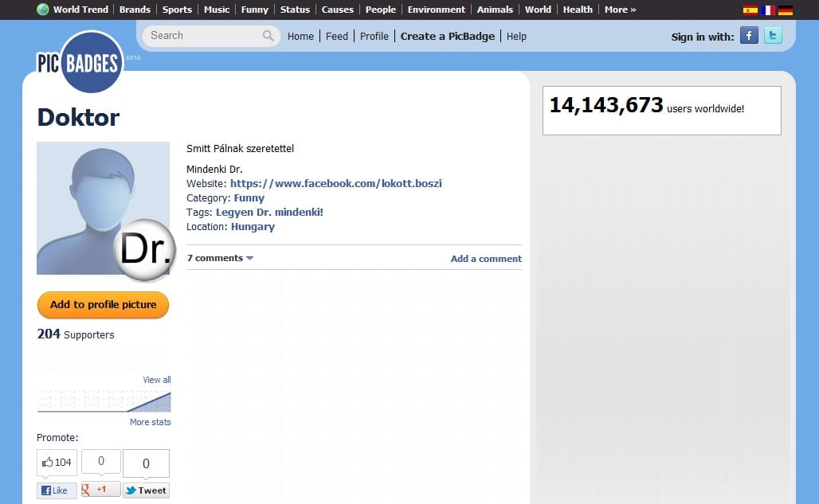Screen dimensions: 819x504
Task: Switch language with the Spanish flag
Action: 750,10
